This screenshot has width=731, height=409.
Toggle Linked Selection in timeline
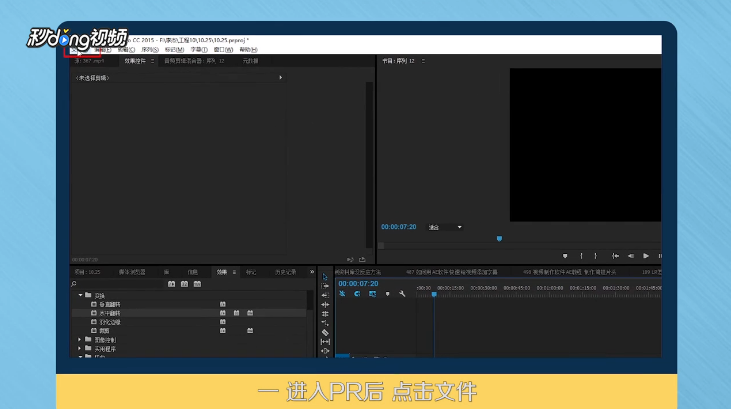372,294
